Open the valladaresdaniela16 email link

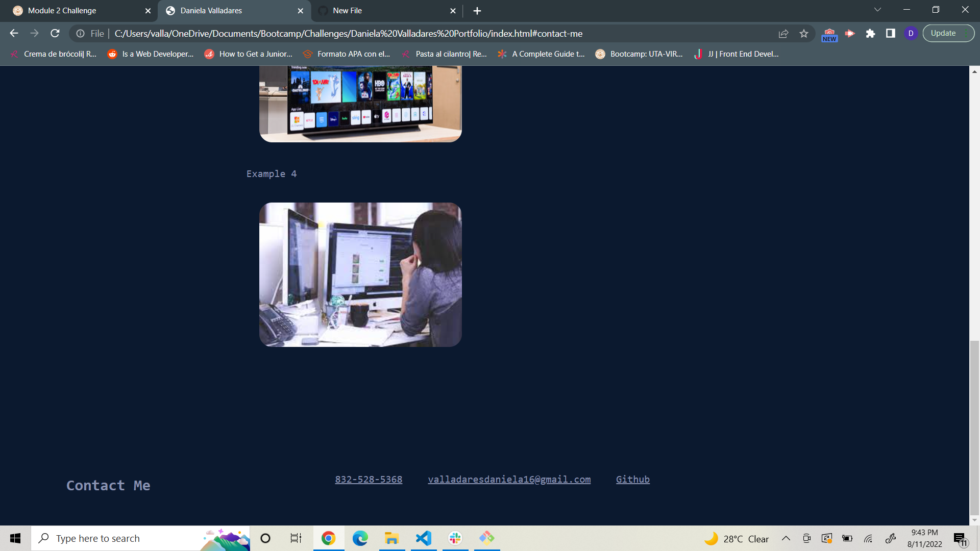[509, 479]
